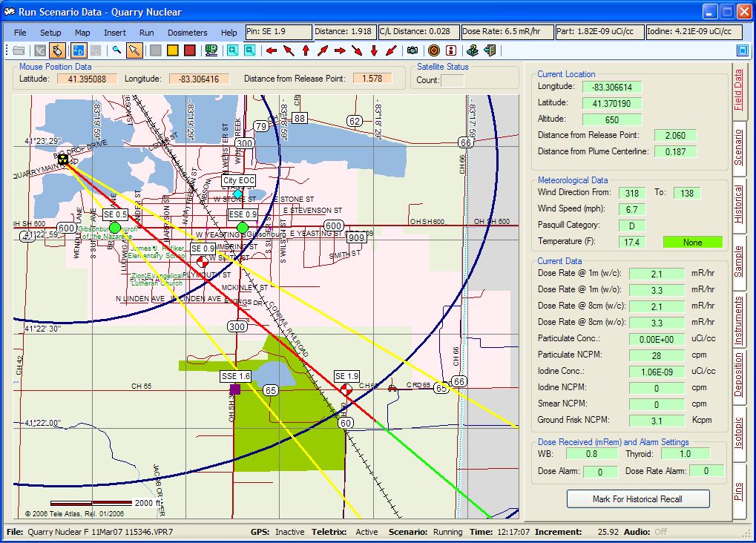
Task: Open the Map menu
Action: [82, 33]
